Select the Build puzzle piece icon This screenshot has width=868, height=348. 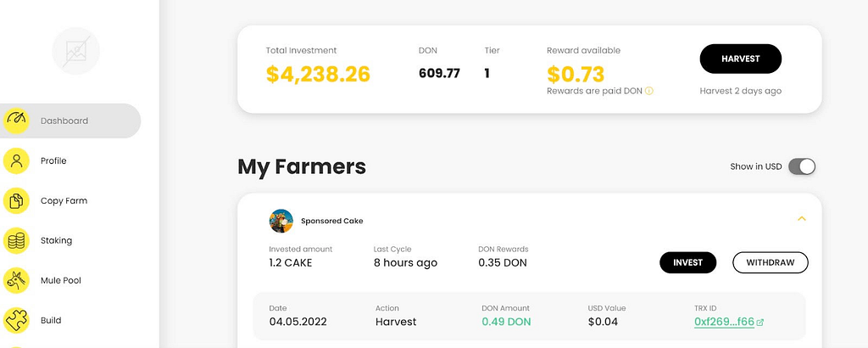click(x=16, y=320)
